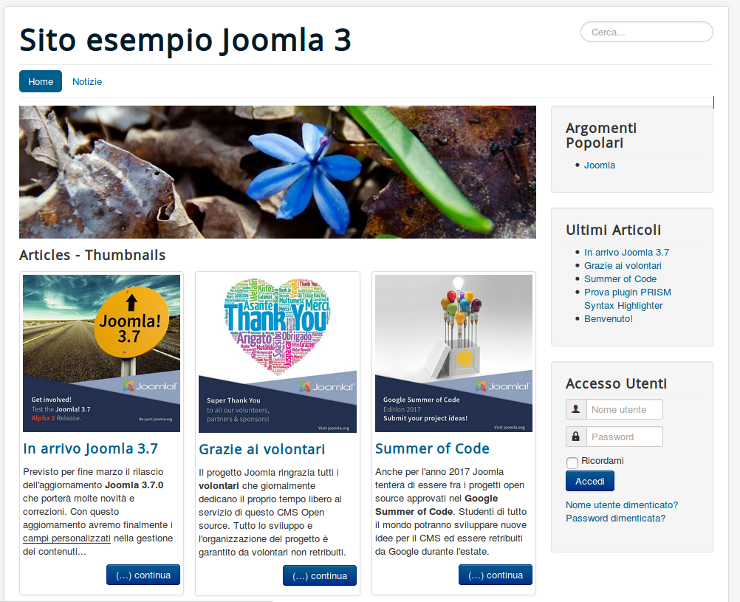Open the Prova plugin PRISM Syntax Highlighter link
This screenshot has height=602, width=740.
(628, 299)
